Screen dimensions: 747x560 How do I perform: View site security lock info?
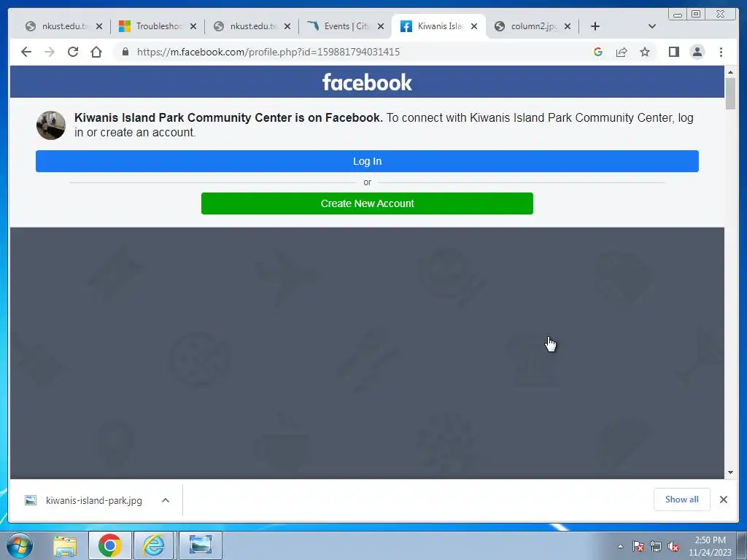click(x=125, y=52)
